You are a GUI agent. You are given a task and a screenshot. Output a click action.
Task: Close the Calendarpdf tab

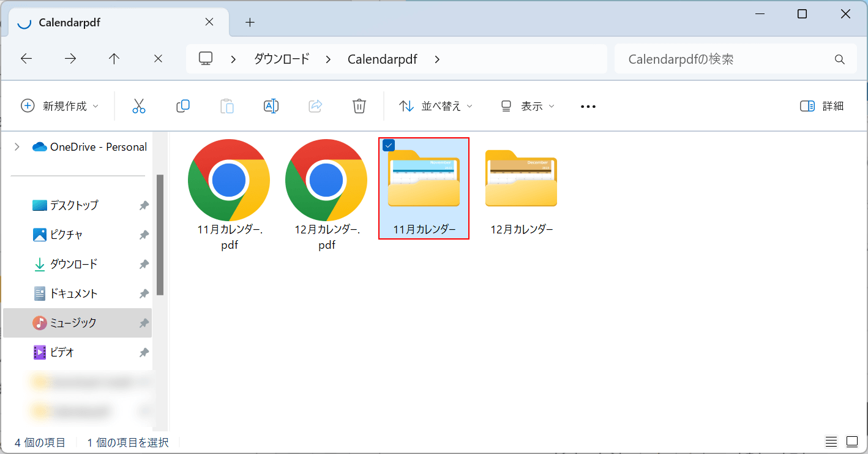[209, 22]
